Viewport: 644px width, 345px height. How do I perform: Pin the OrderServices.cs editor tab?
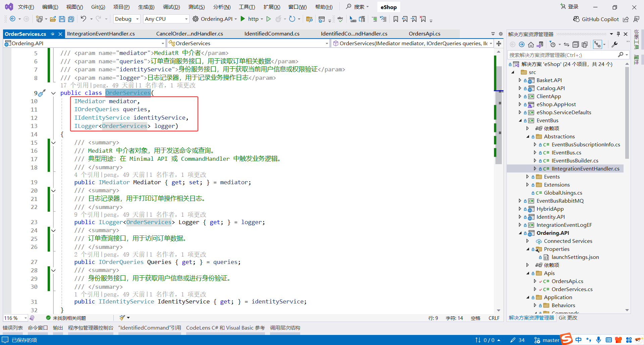click(52, 34)
